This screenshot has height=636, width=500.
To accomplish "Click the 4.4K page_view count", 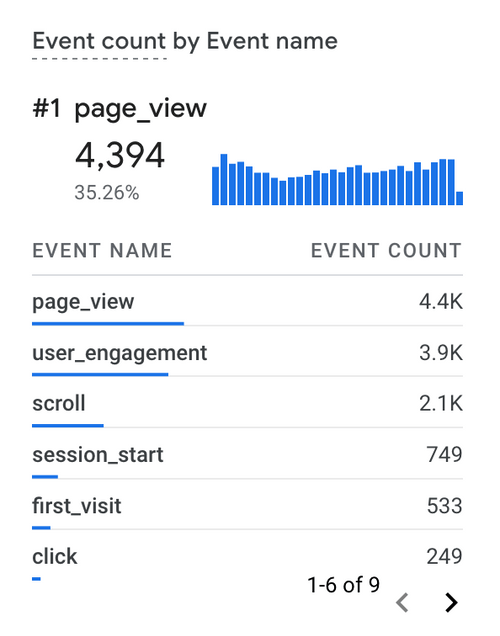I will [x=441, y=301].
